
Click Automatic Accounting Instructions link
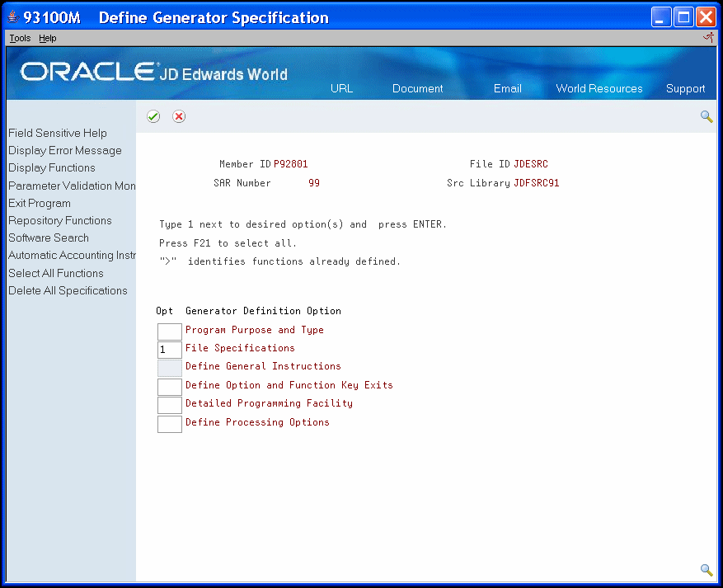pos(72,255)
